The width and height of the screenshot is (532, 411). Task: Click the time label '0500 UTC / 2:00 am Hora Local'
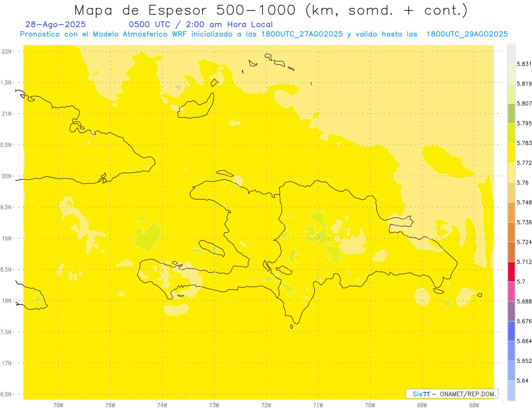(200, 25)
